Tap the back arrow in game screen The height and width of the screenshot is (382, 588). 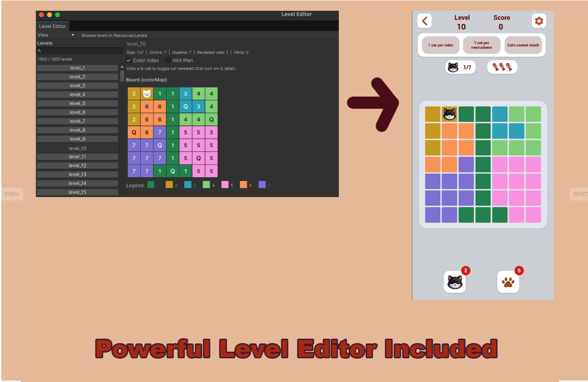pyautogui.click(x=424, y=21)
